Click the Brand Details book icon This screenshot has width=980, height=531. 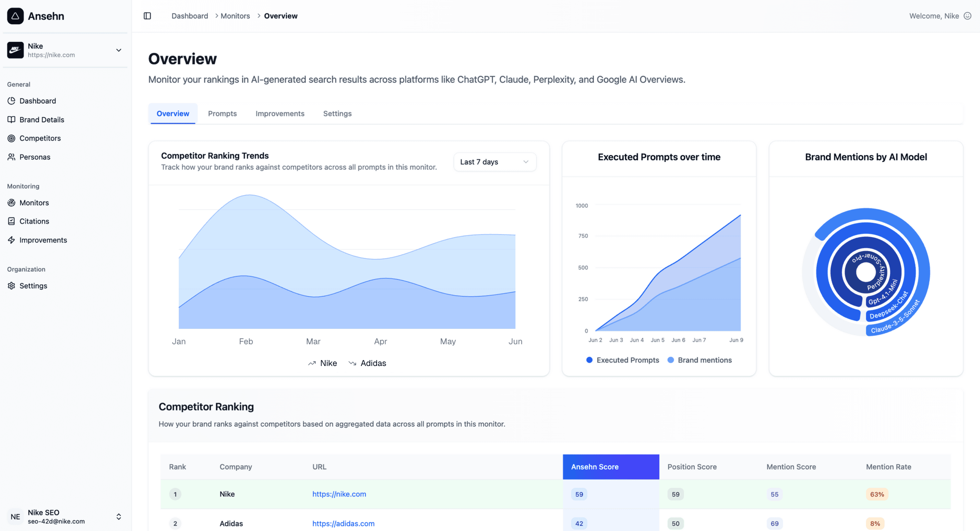pos(11,119)
